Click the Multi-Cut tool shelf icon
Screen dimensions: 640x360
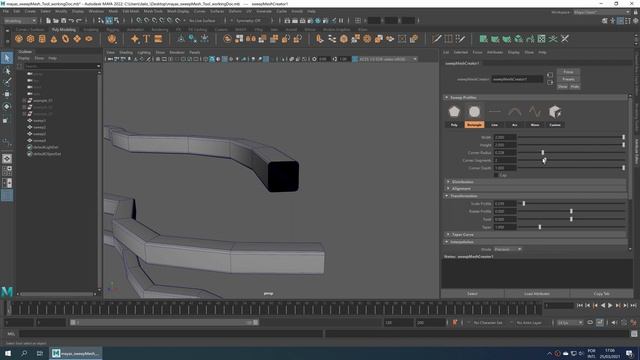437,39
